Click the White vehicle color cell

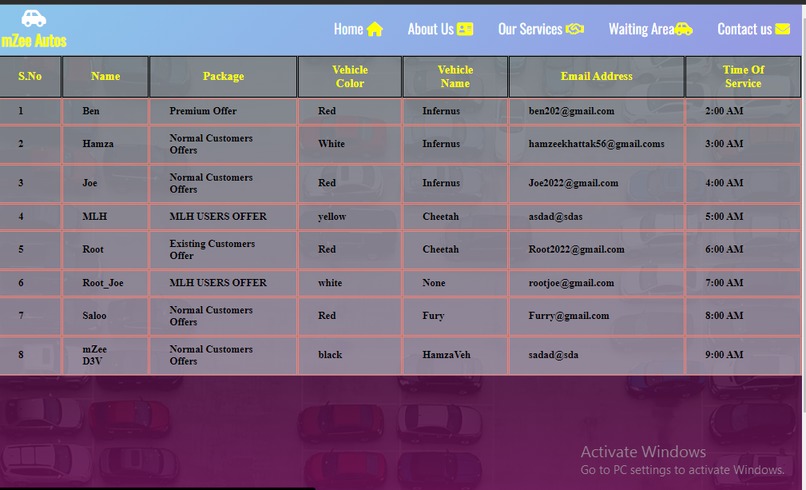[350, 144]
